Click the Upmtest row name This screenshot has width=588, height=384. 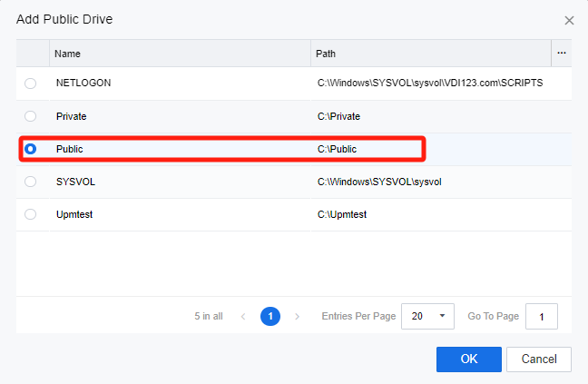[x=76, y=214]
